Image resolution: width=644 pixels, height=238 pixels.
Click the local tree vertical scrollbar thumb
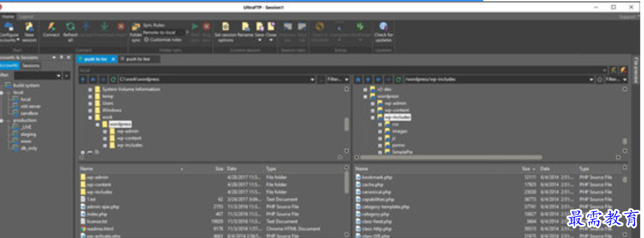click(x=347, y=125)
